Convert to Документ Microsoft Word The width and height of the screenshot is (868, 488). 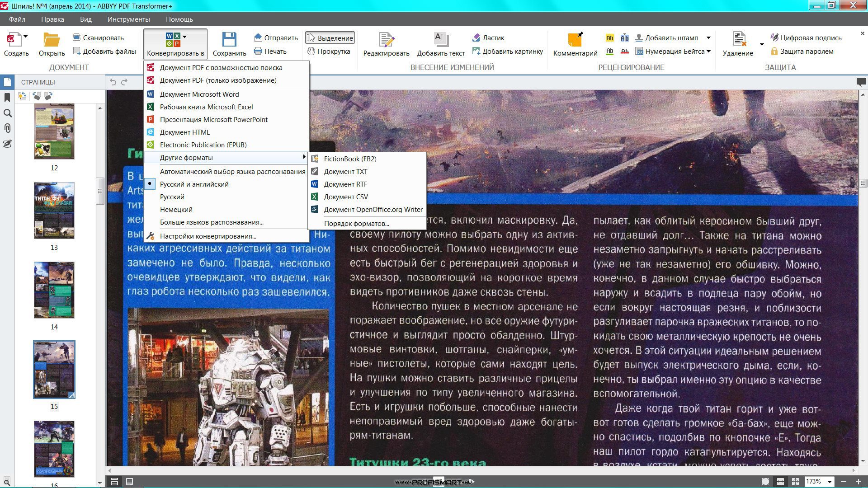point(226,94)
